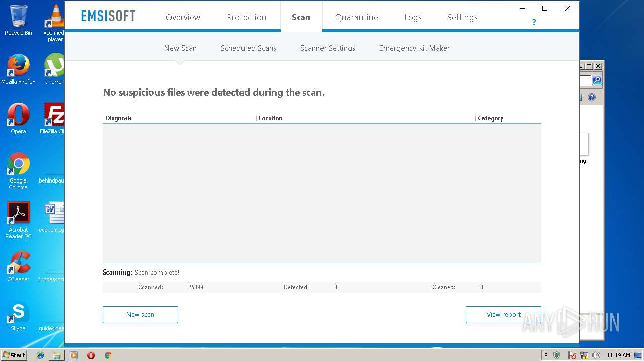This screenshot has height=362, width=644.
Task: Click search magnifier in background window
Action: [597, 80]
